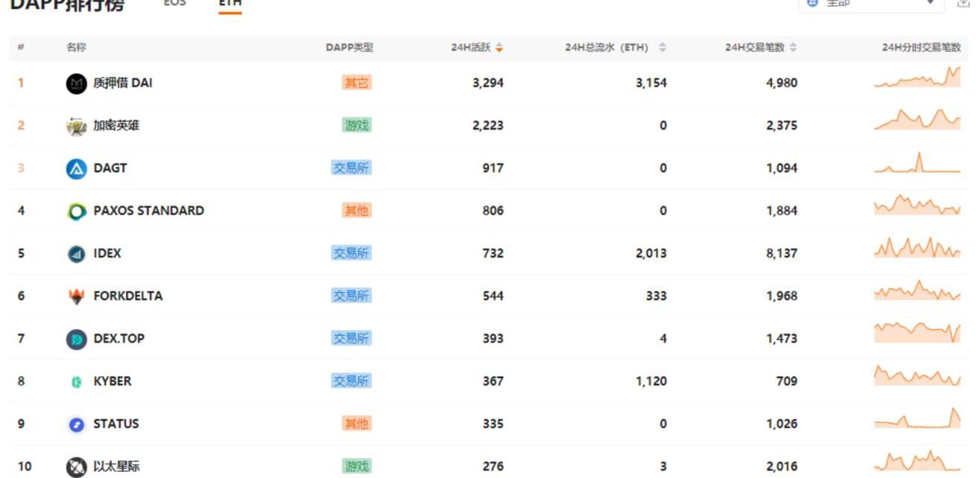
Task: Click the 质押借 DAI logo icon
Action: point(77,83)
